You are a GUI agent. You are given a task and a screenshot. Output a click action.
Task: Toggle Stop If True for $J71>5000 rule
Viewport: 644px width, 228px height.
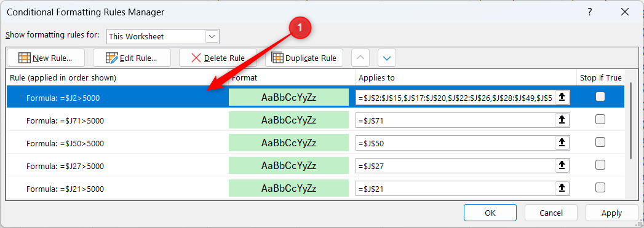coord(600,119)
